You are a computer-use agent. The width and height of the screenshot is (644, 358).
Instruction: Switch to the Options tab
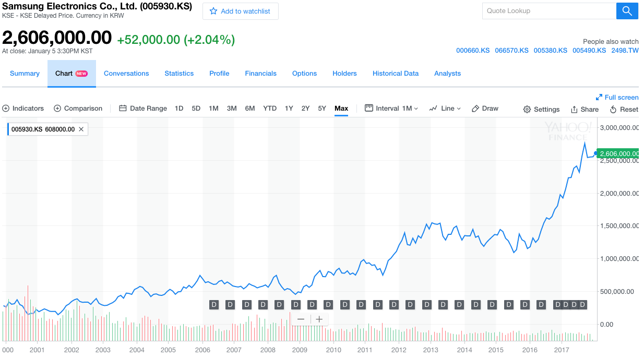pos(304,74)
